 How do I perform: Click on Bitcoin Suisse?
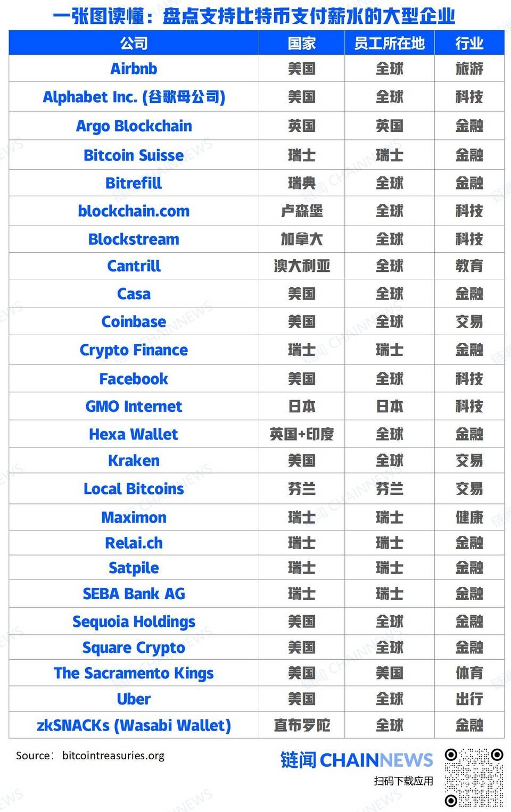pyautogui.click(x=134, y=155)
